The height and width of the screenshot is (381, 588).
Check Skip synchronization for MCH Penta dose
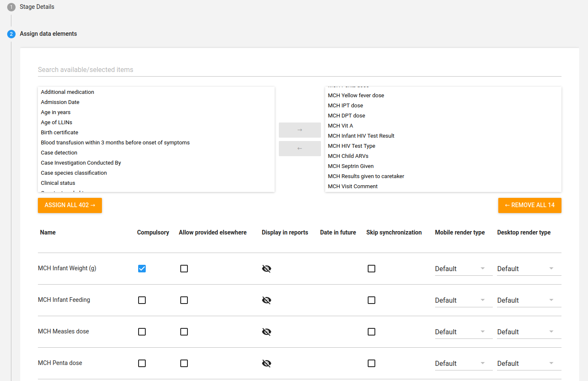(372, 363)
